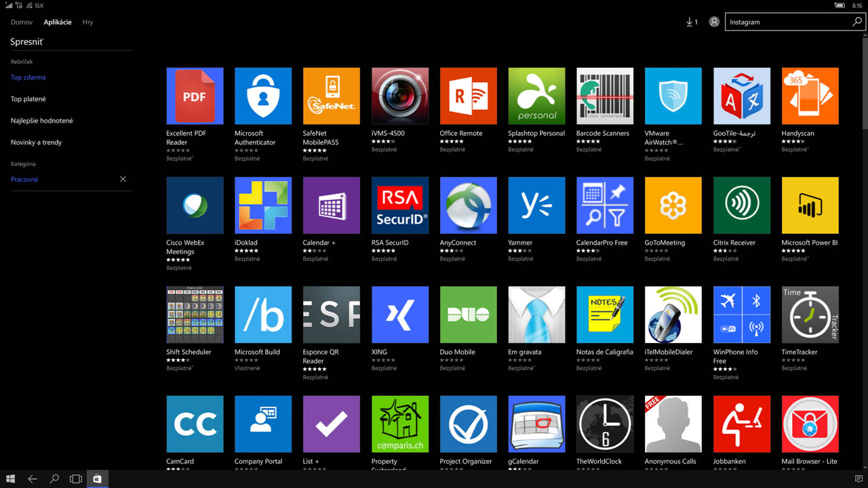The height and width of the screenshot is (488, 868).
Task: Switch to the Aplikácie tab
Action: (x=58, y=22)
